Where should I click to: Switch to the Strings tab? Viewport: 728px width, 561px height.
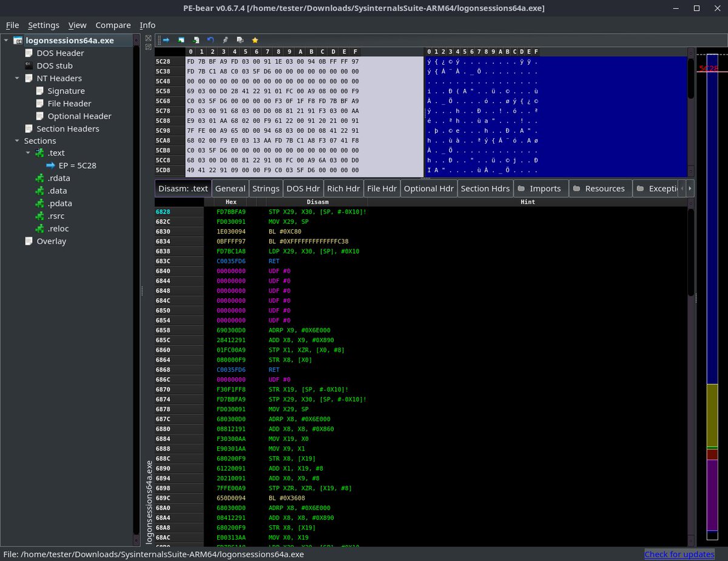[x=266, y=189]
